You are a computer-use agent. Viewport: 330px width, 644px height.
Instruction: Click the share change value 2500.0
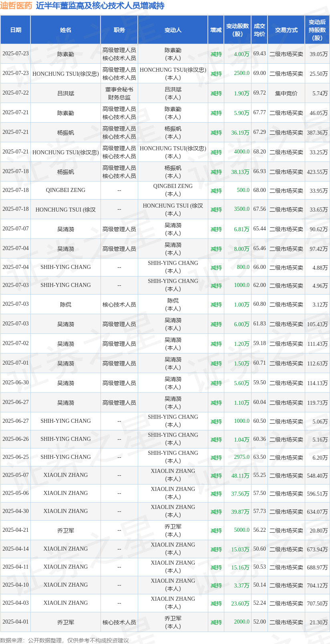coord(242,73)
